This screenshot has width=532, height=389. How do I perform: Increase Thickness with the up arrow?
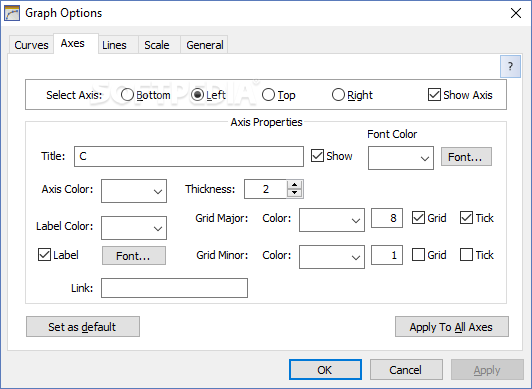294,185
